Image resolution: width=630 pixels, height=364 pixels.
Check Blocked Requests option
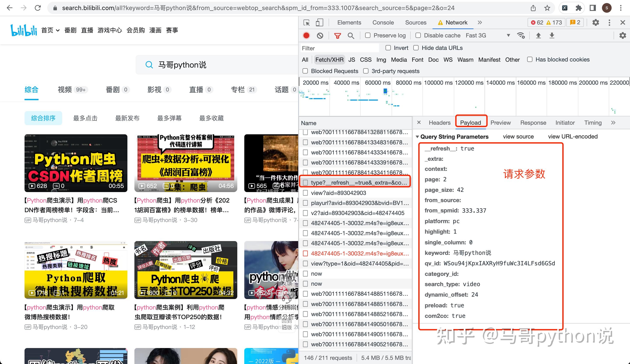click(x=305, y=71)
